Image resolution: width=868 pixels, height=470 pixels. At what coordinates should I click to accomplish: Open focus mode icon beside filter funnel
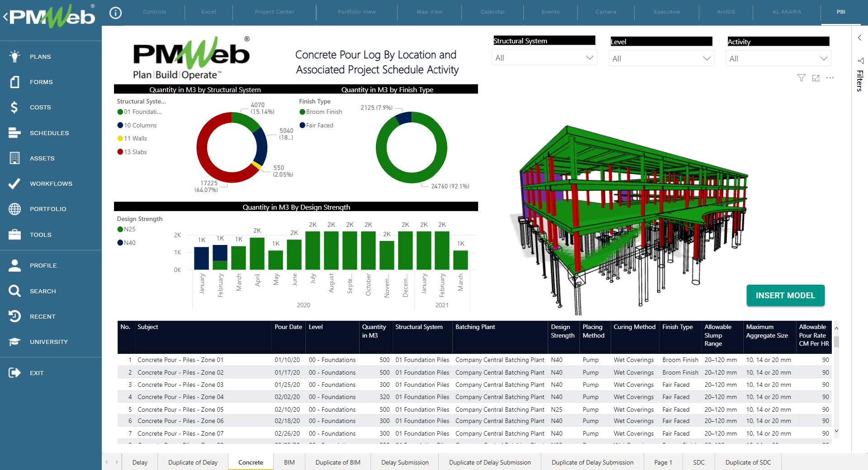tap(816, 78)
